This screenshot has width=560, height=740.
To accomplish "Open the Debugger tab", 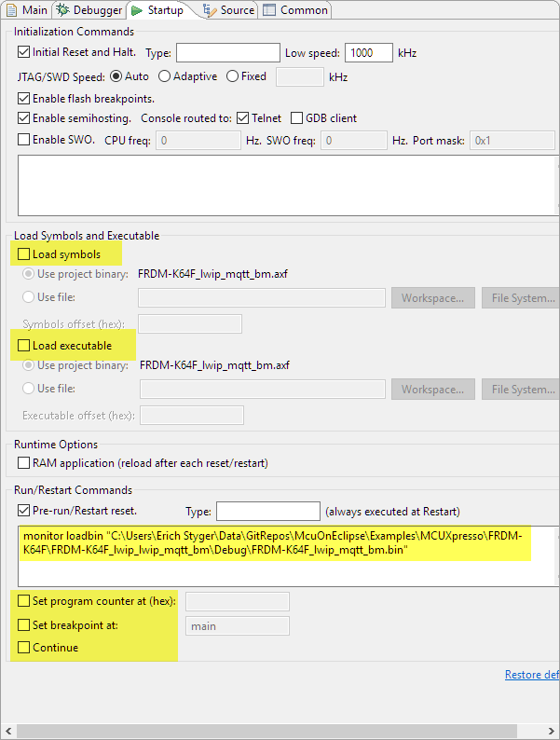I will coord(89,10).
